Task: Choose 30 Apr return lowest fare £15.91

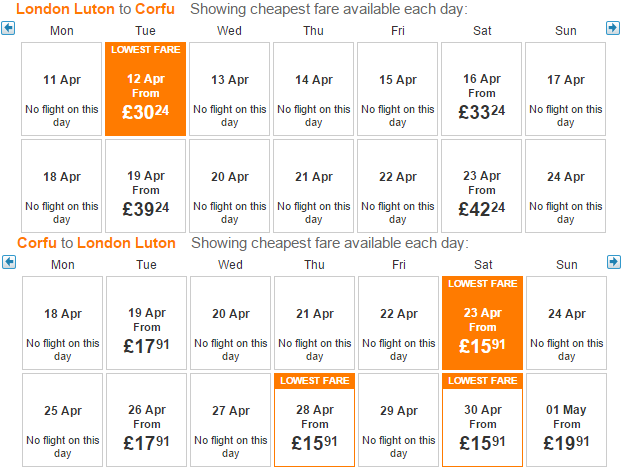Action: point(482,420)
